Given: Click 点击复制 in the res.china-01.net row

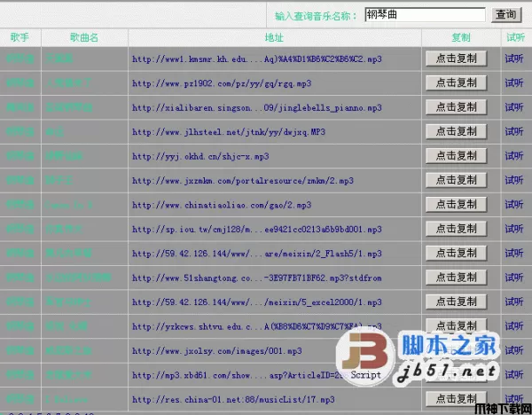Looking at the screenshot, I should pos(457,399).
